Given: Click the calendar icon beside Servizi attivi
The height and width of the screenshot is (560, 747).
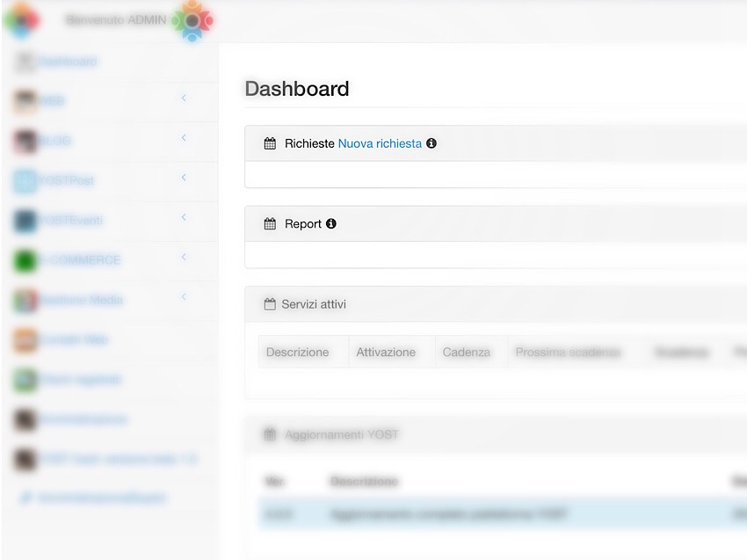Looking at the screenshot, I should click(x=270, y=304).
